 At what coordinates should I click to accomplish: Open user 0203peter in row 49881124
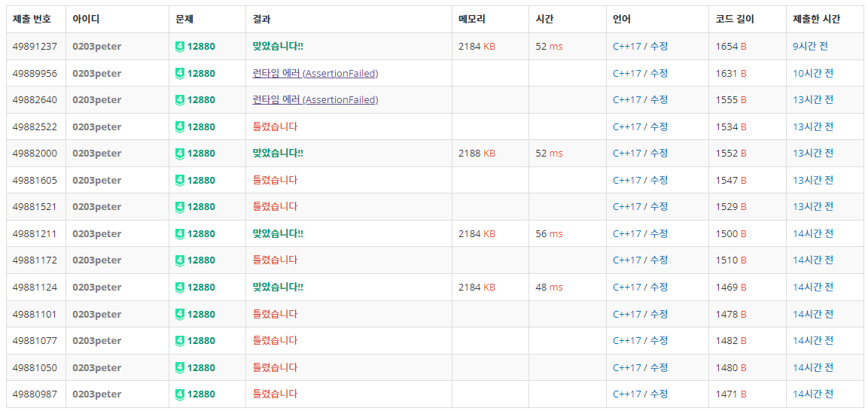click(96, 288)
